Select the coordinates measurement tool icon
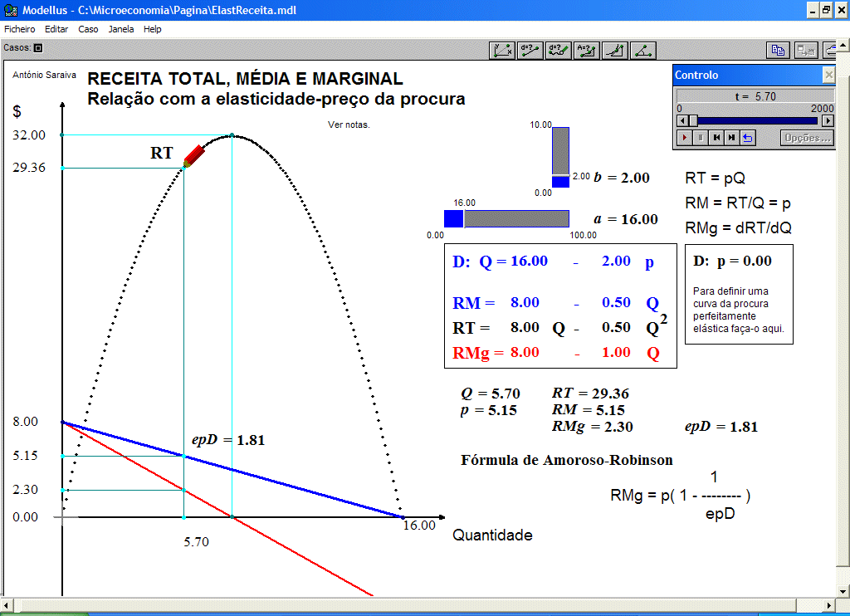 pyautogui.click(x=502, y=50)
